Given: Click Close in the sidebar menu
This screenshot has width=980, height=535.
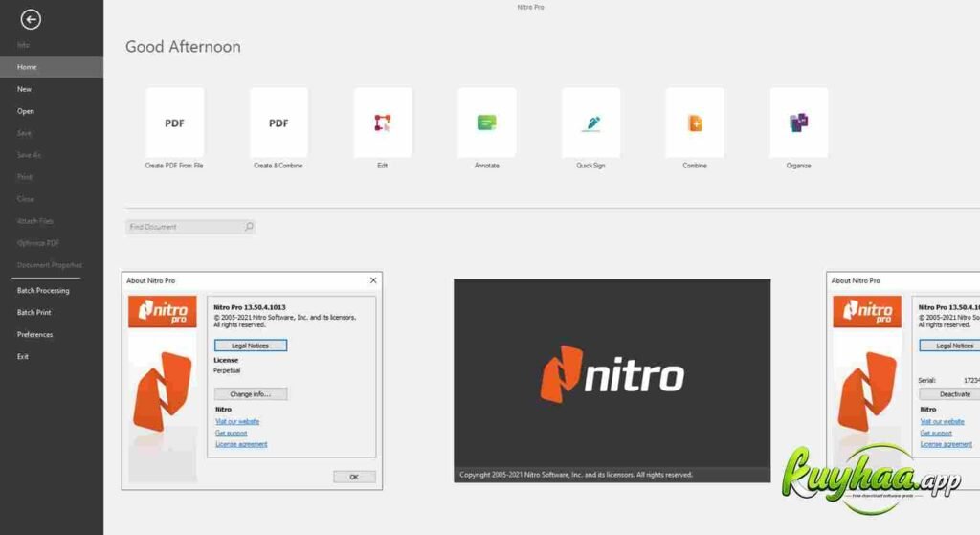Looking at the screenshot, I should (x=26, y=199).
